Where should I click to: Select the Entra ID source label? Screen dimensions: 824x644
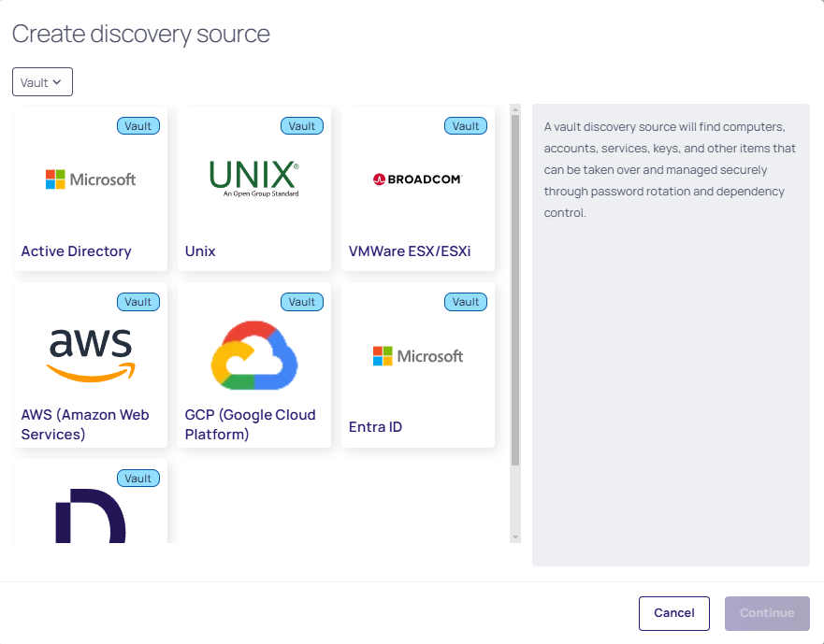(x=375, y=427)
